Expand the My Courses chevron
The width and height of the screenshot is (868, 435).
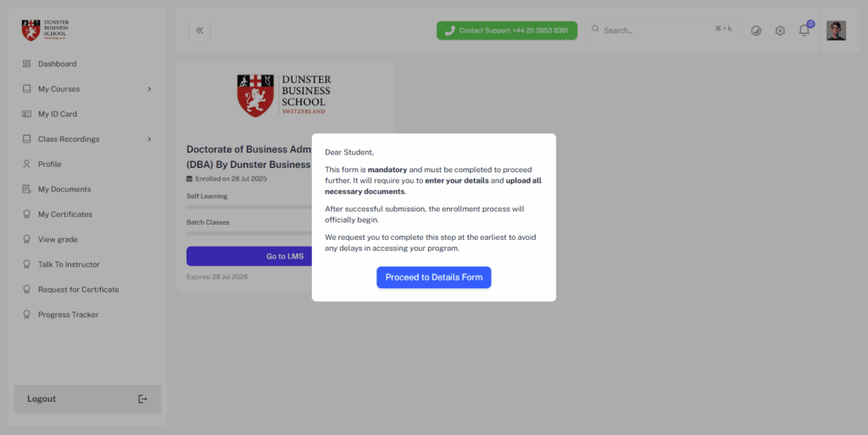[x=149, y=89]
